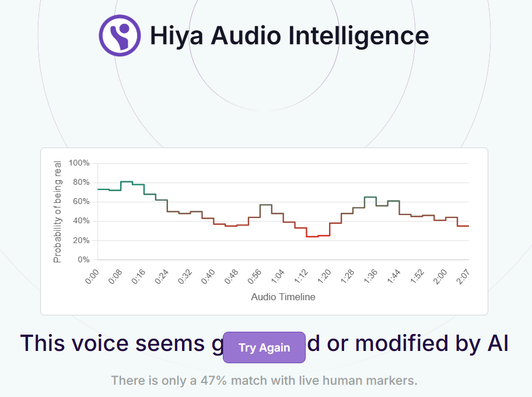Click the 1:36 timeline label
This screenshot has height=397, width=532.
point(371,277)
